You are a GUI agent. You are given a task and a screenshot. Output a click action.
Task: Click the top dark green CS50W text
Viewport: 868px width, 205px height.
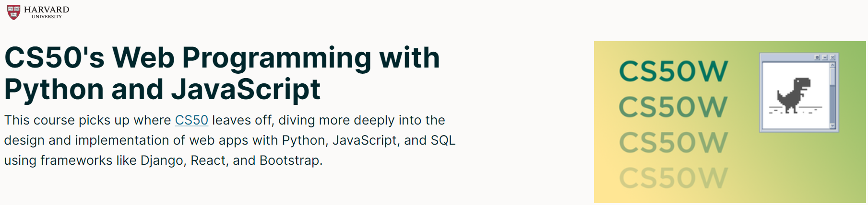click(x=673, y=71)
